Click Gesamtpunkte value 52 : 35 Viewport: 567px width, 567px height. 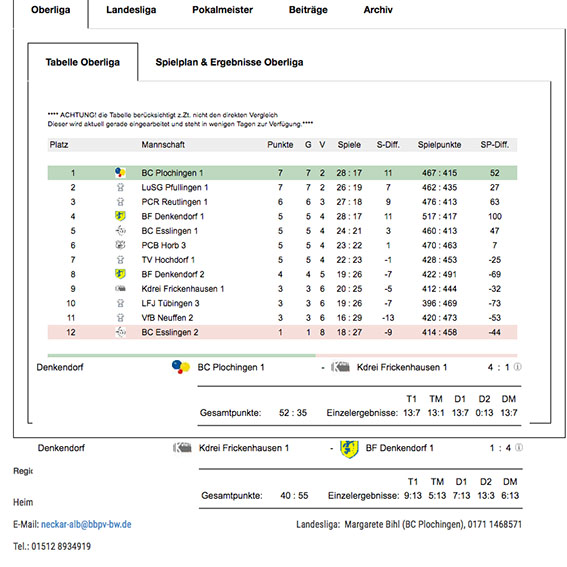tap(293, 413)
